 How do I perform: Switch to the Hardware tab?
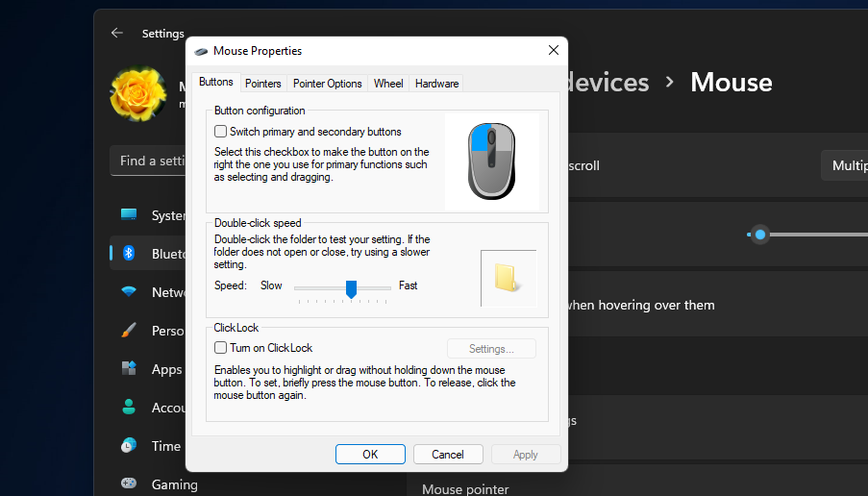click(x=436, y=84)
